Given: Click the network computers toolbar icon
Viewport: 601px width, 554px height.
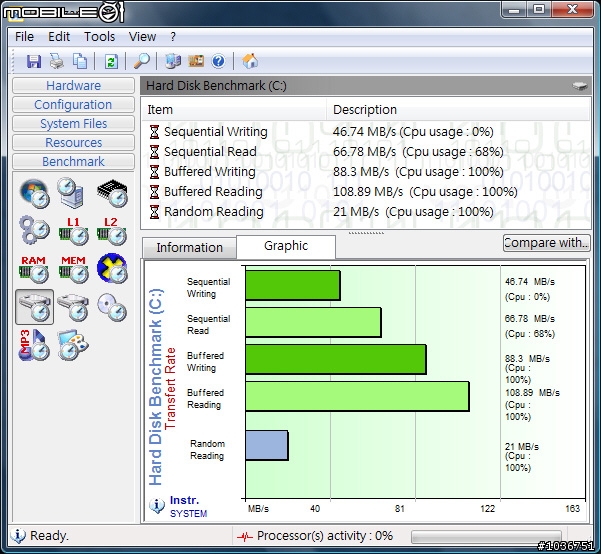Looking at the screenshot, I should [173, 61].
